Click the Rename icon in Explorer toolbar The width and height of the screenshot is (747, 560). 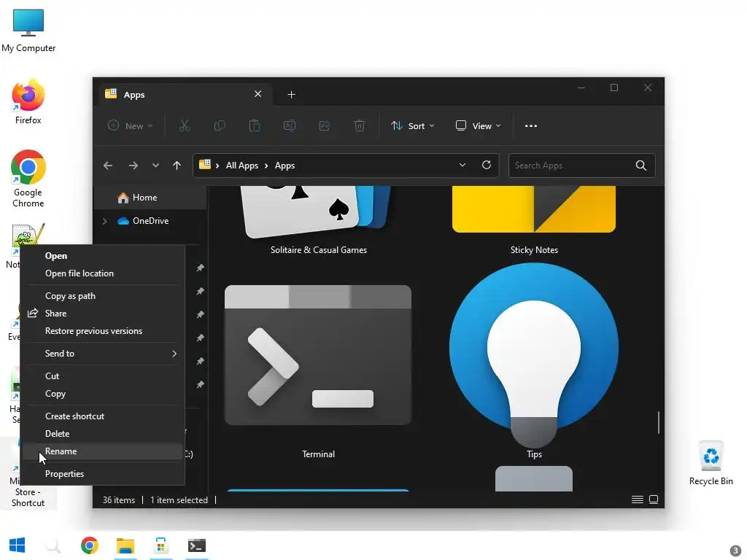click(290, 125)
